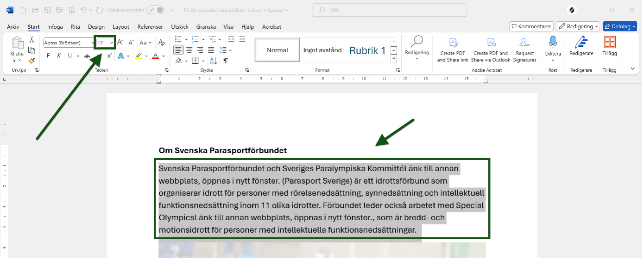
Task: Apply superscript formatting
Action: 109,56
